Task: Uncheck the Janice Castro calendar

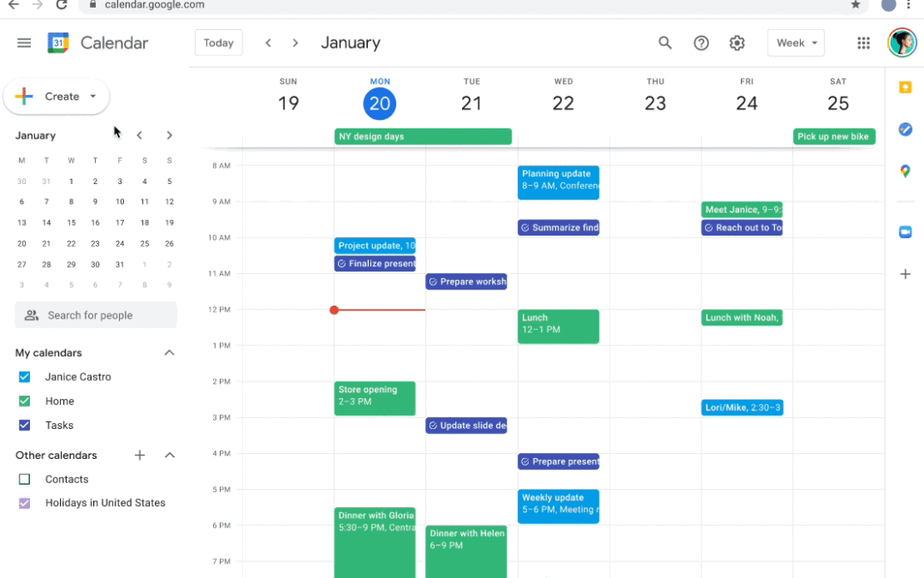Action: point(24,377)
